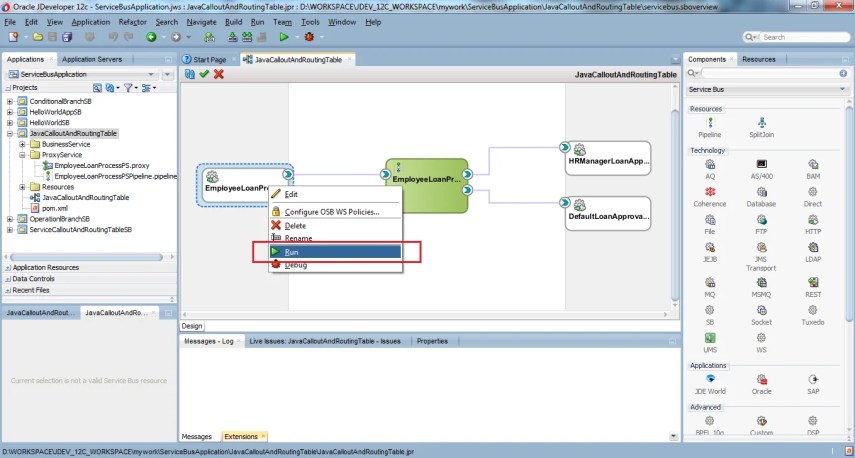Click the green validate checkmark in editor
Image resolution: width=855 pixels, height=458 pixels.
point(204,74)
